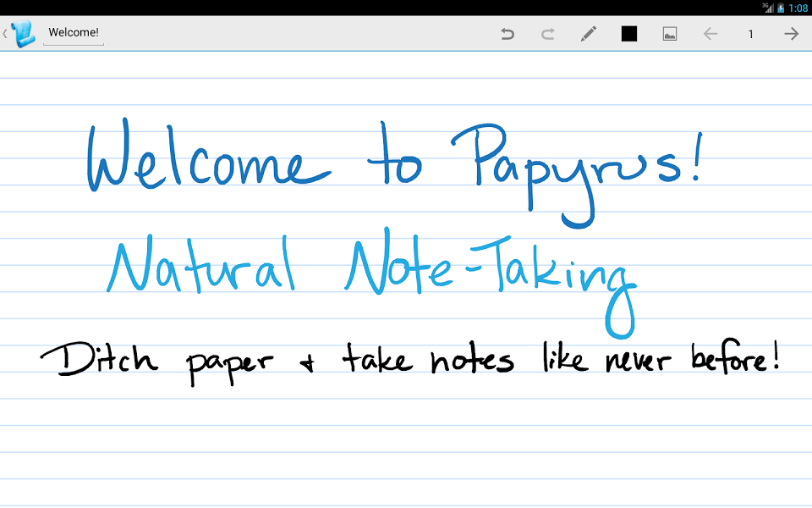Select the Pen tool

589,34
